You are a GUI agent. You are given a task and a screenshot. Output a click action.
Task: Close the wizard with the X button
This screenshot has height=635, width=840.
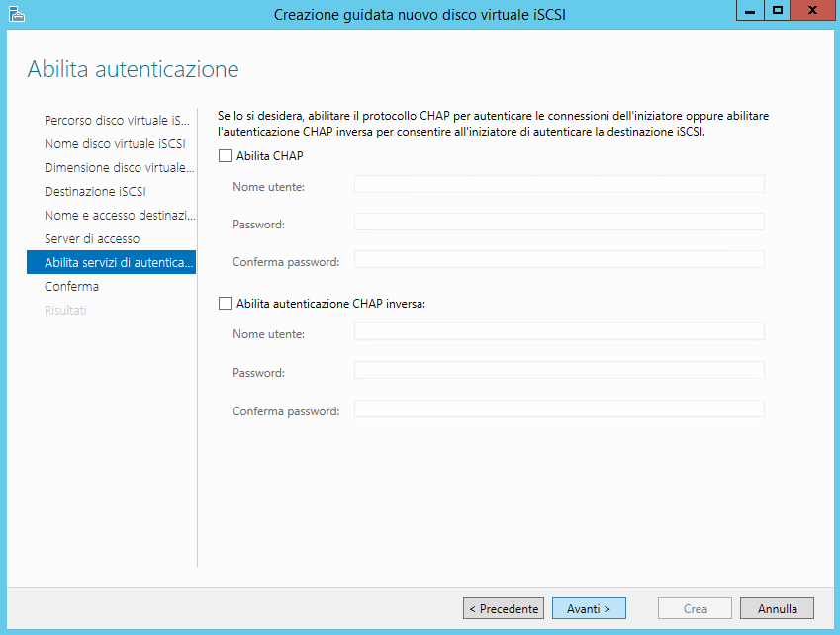click(812, 11)
